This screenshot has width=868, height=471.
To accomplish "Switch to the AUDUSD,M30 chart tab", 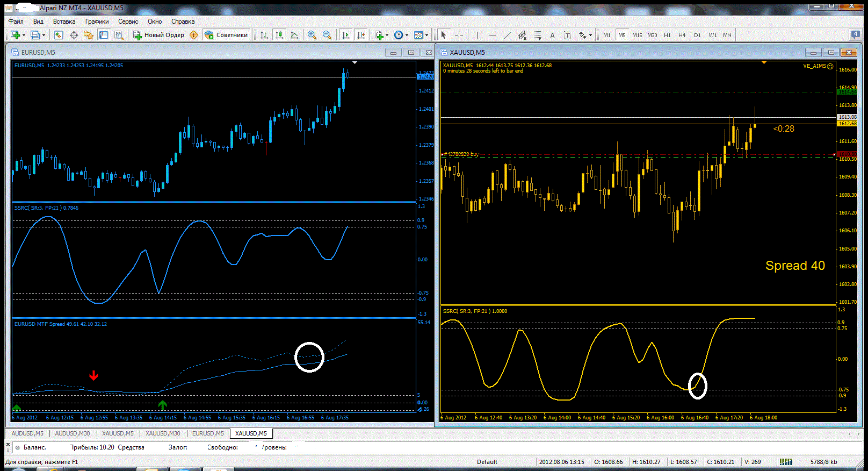I will coord(73,433).
